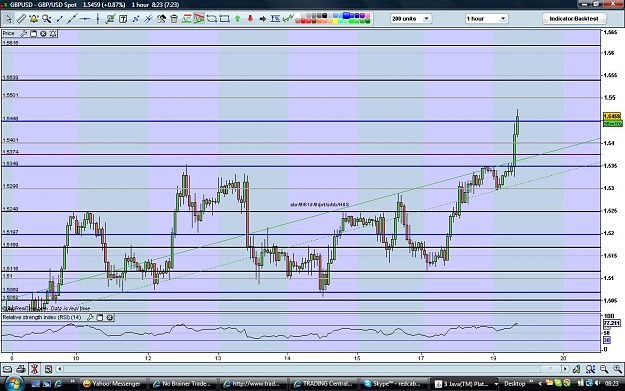Click Price panel window icon

[33, 33]
